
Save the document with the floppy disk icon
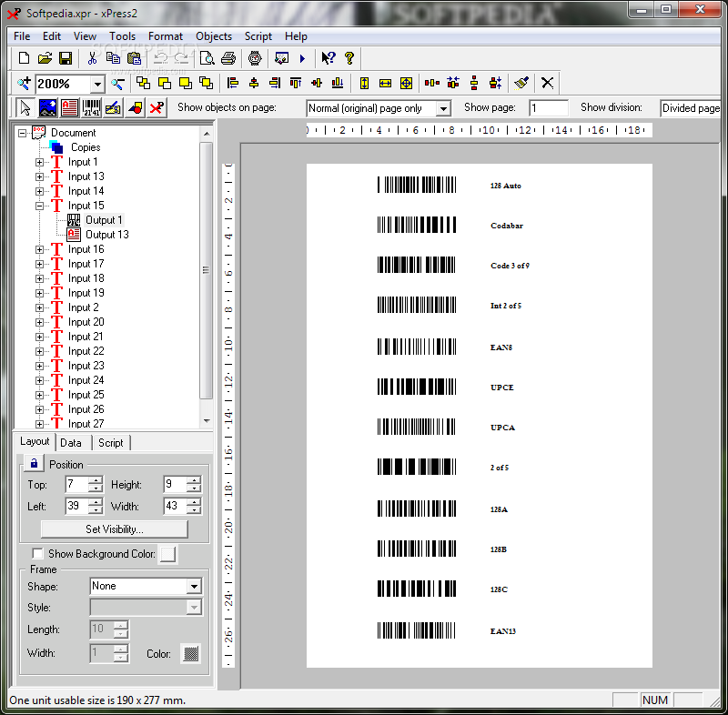(66, 58)
